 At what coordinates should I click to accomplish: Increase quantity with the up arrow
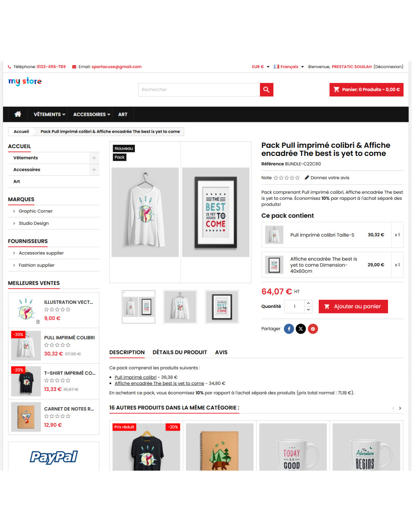pos(308,303)
